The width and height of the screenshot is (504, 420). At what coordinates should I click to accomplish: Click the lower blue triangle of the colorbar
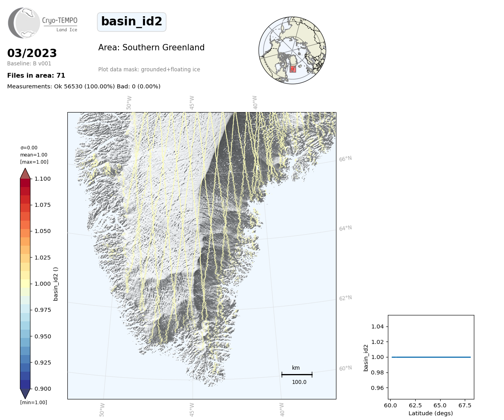coord(25,393)
